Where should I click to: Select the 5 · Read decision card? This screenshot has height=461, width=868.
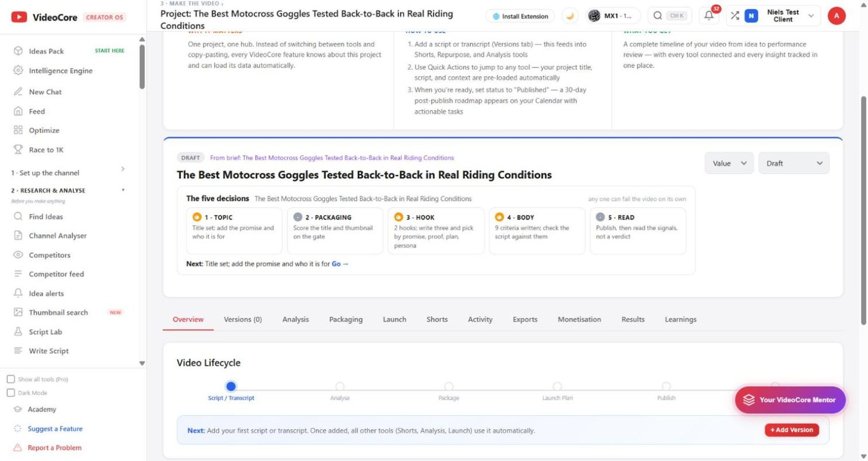(638, 231)
